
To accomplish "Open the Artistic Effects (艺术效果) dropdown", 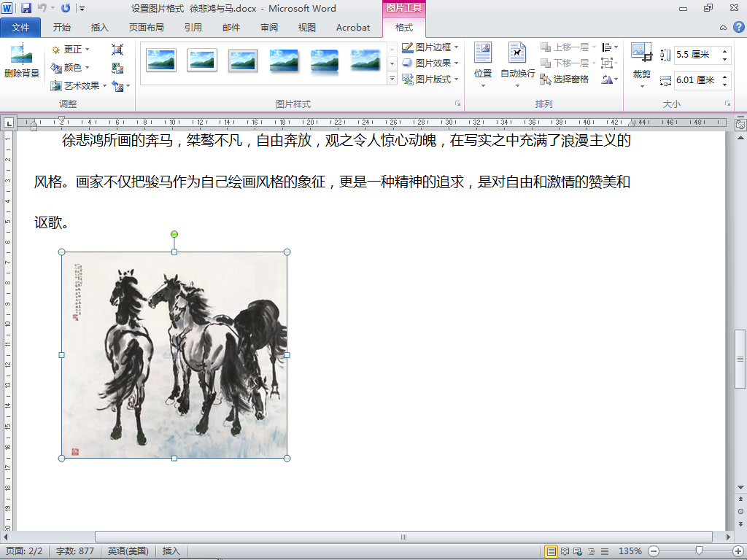I will point(79,86).
